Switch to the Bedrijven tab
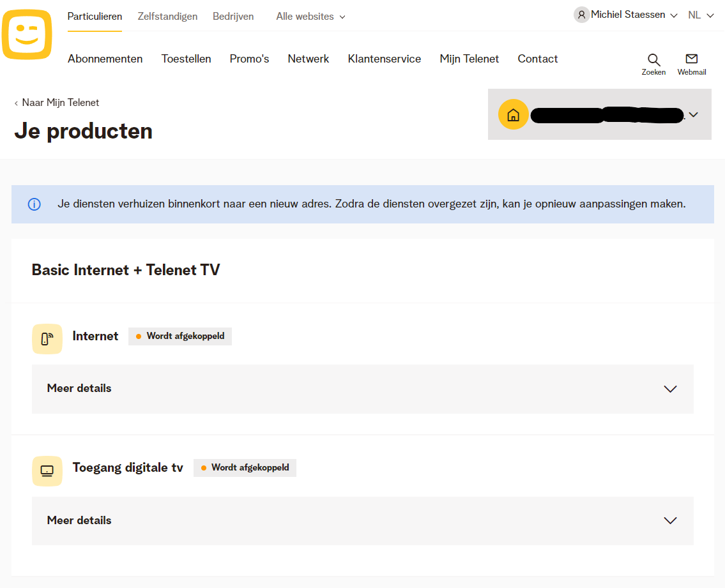 pos(233,17)
